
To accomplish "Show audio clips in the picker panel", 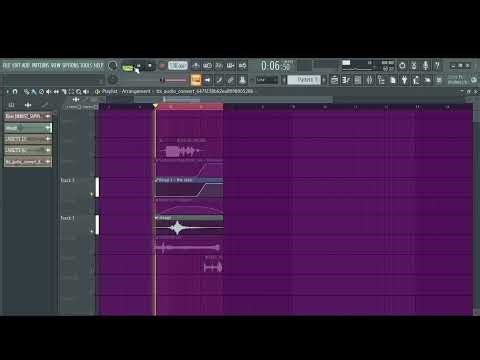I will pyautogui.click(x=28, y=105).
